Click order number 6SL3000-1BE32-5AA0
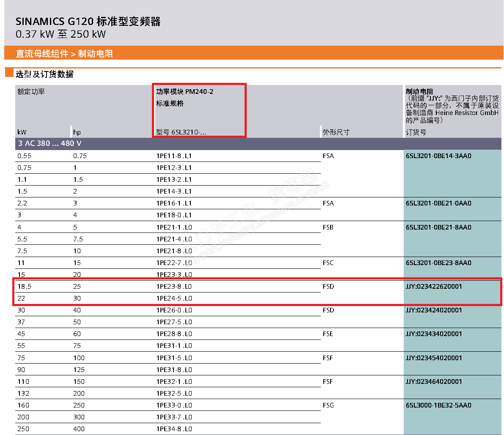The image size is (504, 435). pos(438,405)
